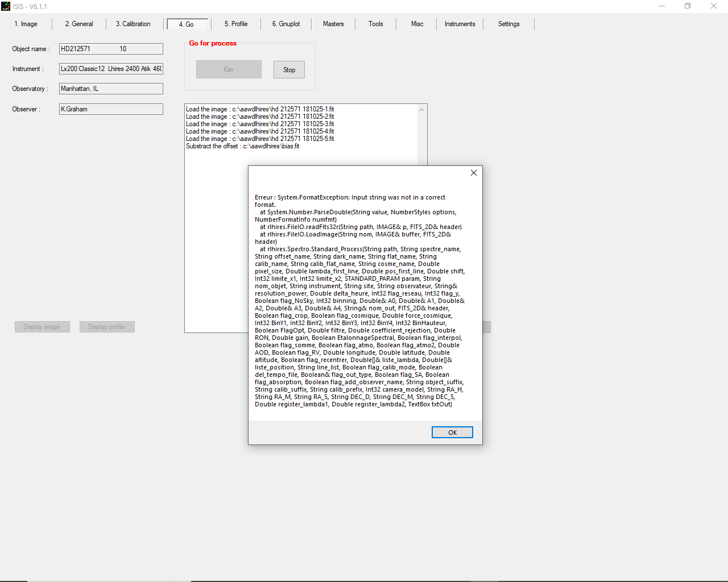This screenshot has width=728, height=582.
Task: Switch to the 5. Profile tab
Action: (x=236, y=24)
